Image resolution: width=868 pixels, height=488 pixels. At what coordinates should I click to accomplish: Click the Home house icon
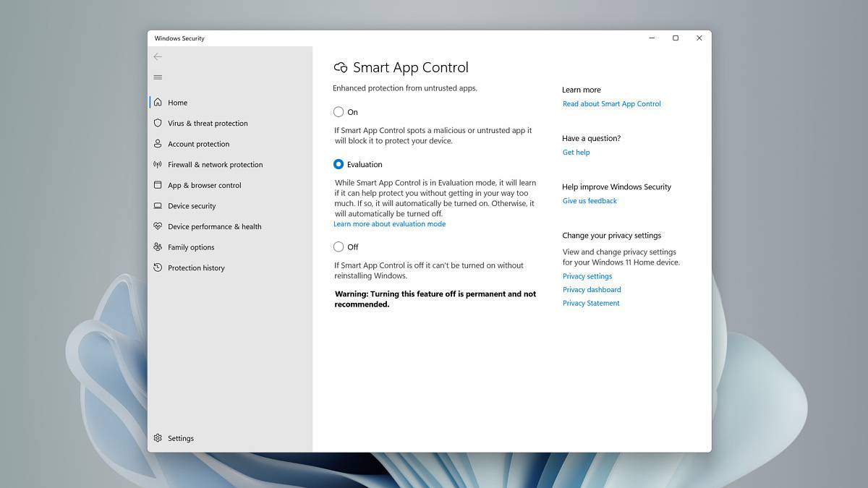tap(158, 102)
